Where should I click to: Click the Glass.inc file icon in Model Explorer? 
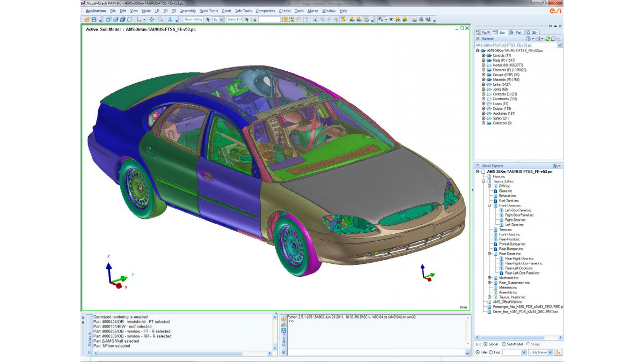click(x=495, y=191)
